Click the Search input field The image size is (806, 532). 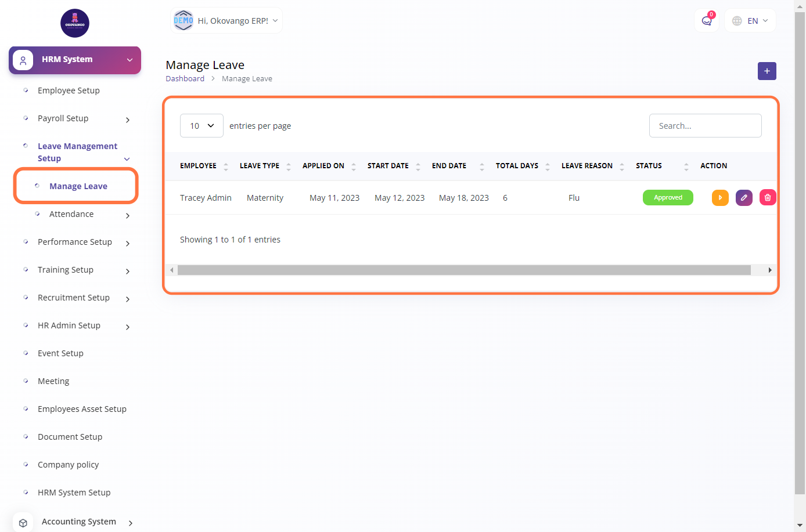tap(705, 126)
